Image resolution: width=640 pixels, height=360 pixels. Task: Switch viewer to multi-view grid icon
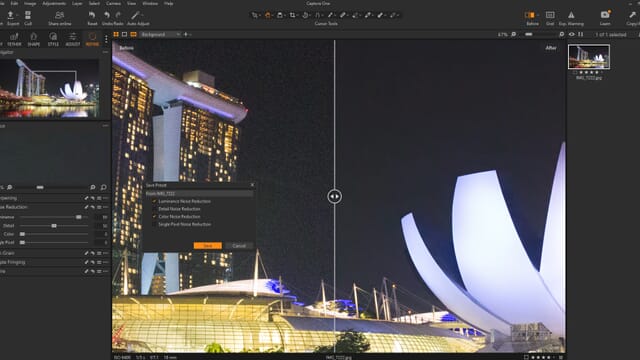(116, 35)
